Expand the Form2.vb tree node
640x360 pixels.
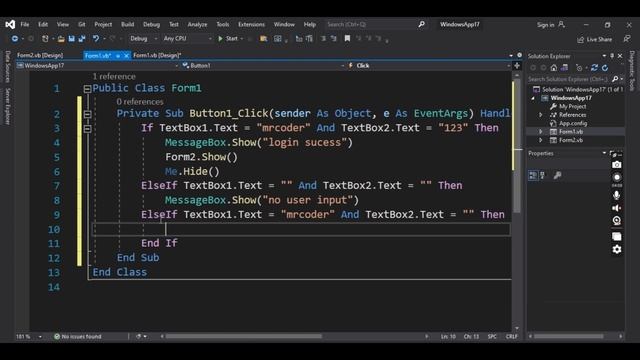click(541, 140)
